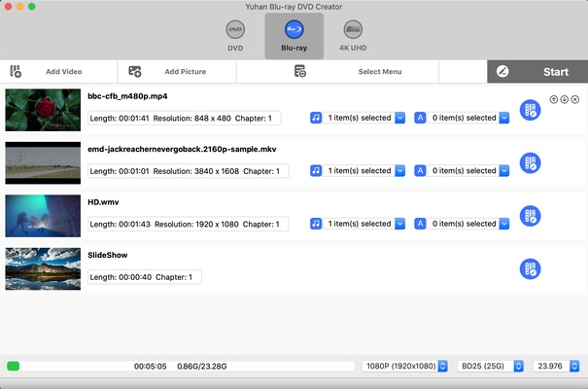The image size is (588, 389).
Task: Click subtitle icon for HD.wmv
Action: click(x=420, y=224)
